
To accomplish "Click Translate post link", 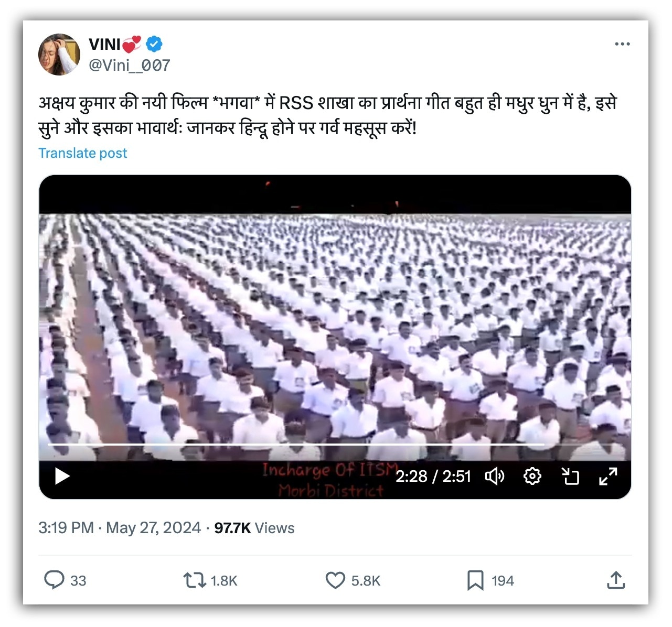I will tap(83, 153).
